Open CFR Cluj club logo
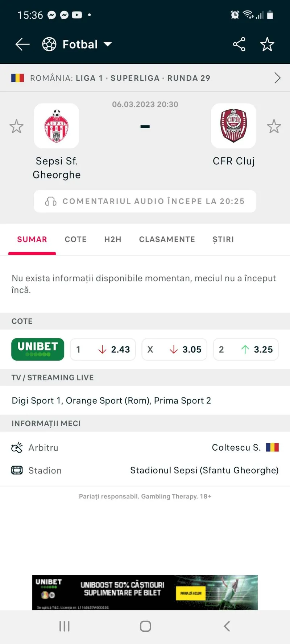290x644 pixels. click(234, 126)
